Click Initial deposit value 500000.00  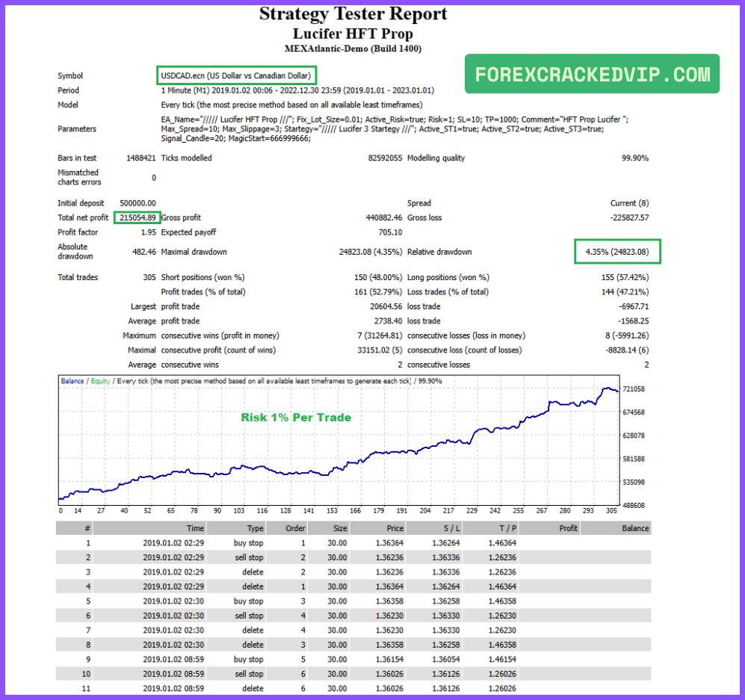(x=137, y=202)
